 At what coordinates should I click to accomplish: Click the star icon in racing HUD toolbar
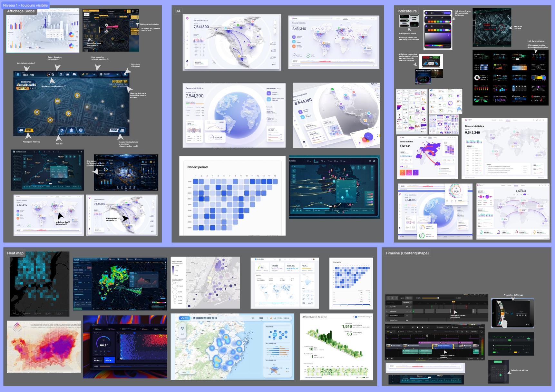72,130
